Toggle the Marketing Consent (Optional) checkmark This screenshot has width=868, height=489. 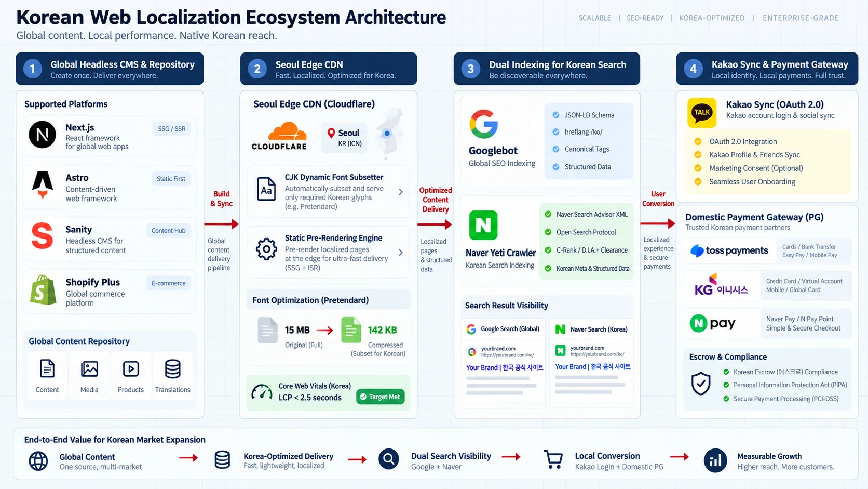pyautogui.click(x=698, y=168)
